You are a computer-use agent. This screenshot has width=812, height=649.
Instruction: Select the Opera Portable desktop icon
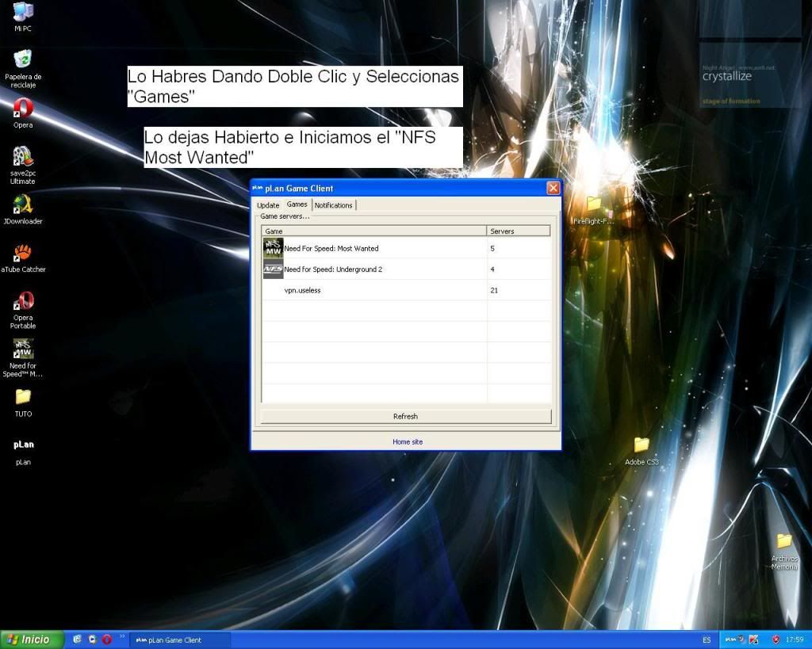23,310
